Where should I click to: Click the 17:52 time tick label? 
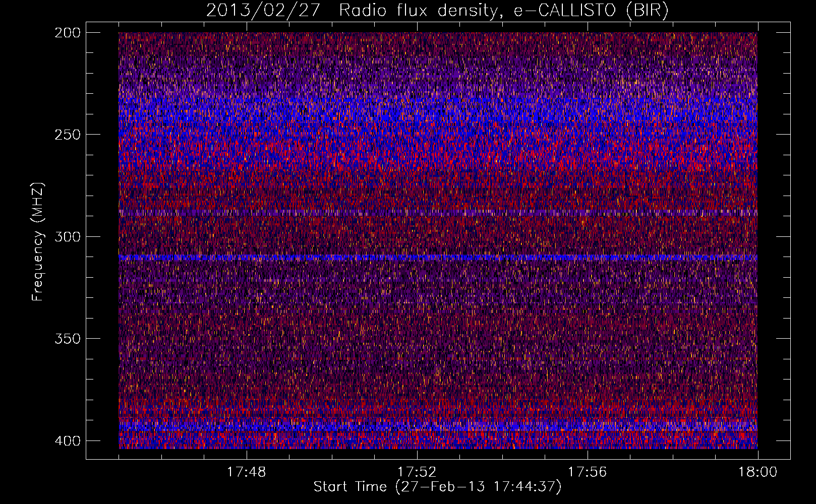(x=417, y=472)
